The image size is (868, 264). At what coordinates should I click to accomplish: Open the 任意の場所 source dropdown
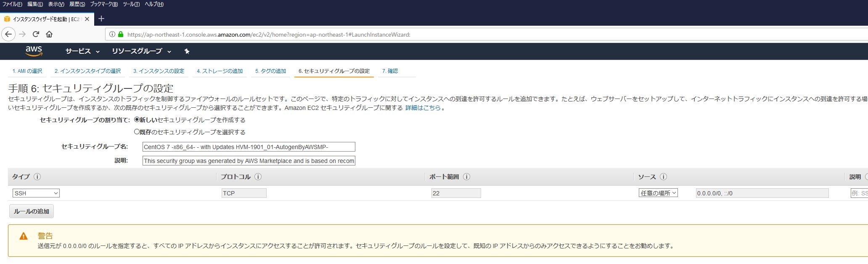(x=658, y=193)
